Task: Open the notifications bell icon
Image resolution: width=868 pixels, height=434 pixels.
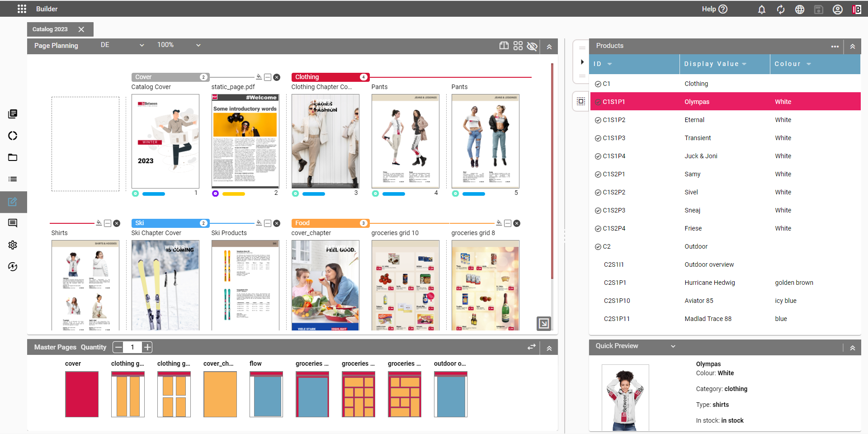Action: pyautogui.click(x=761, y=9)
